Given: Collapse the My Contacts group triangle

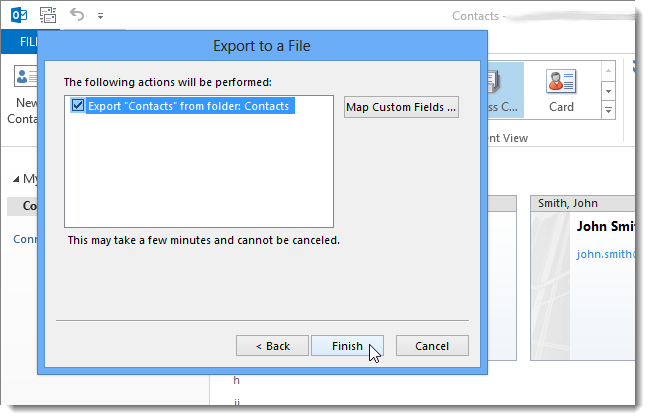Looking at the screenshot, I should point(16,179).
